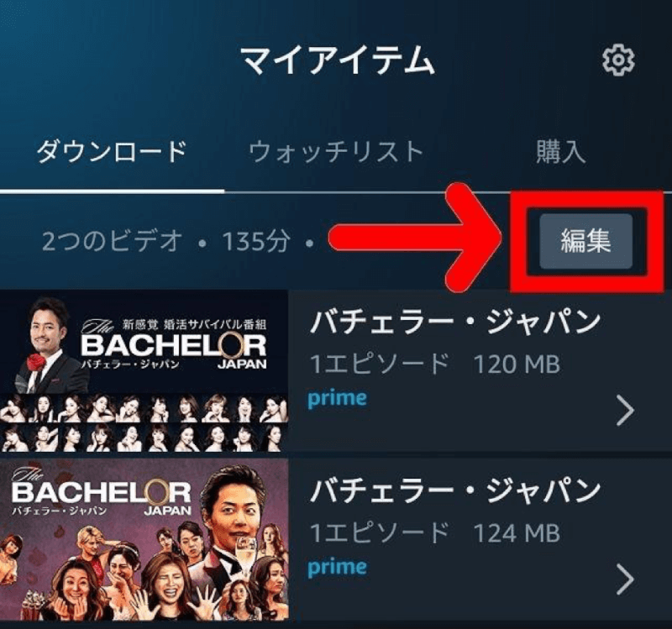The height and width of the screenshot is (629, 672).
Task: Click the 1エピソード 120 MB info text
Action: point(434,364)
